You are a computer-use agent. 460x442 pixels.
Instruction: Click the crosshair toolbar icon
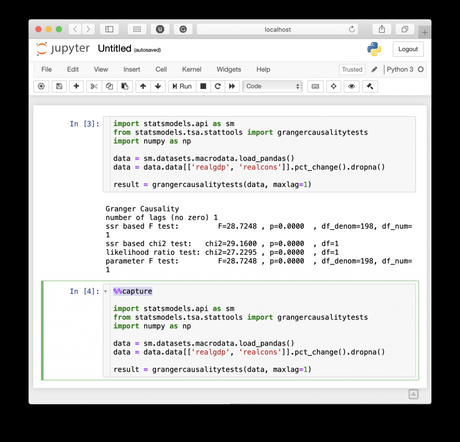pos(333,86)
